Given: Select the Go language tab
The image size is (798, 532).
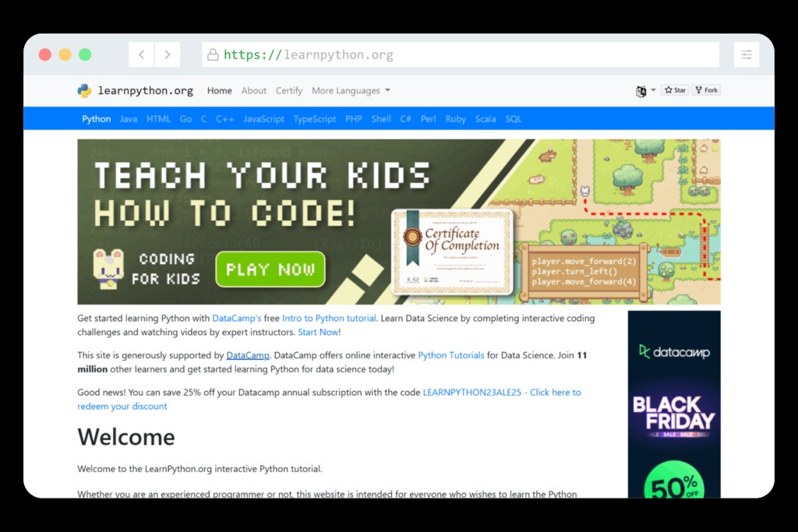Looking at the screenshot, I should pyautogui.click(x=185, y=119).
